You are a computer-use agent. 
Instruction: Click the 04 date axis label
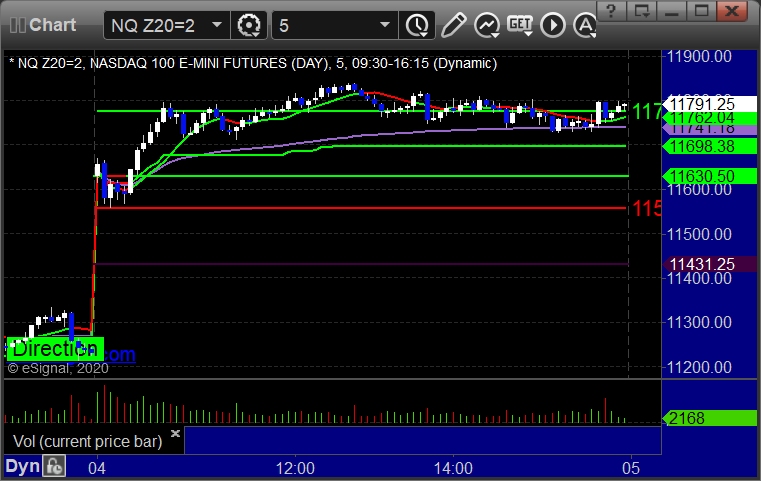click(x=97, y=468)
